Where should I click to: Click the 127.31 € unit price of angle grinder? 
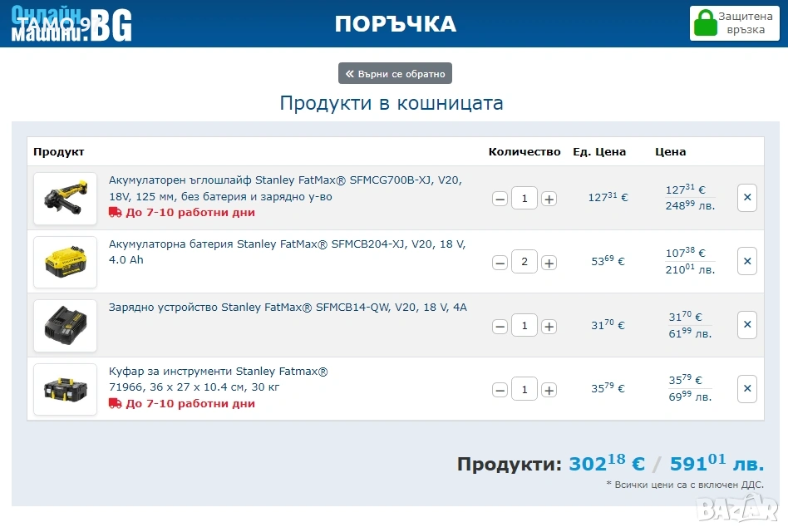(608, 197)
